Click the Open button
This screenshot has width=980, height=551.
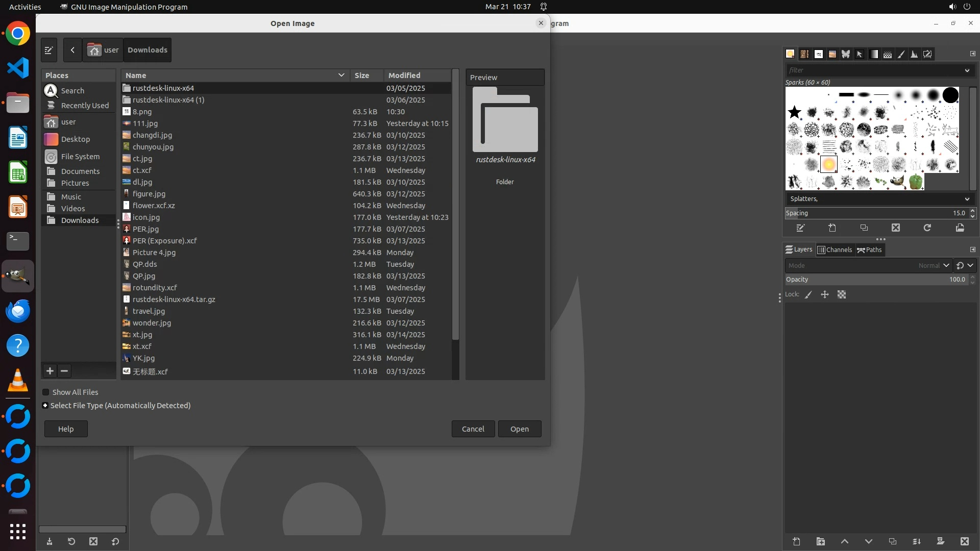coord(519,429)
